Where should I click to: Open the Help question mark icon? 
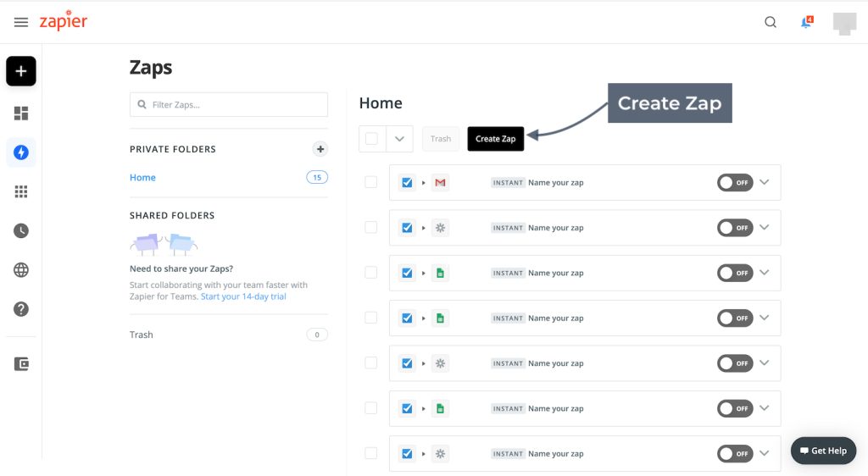pyautogui.click(x=21, y=309)
